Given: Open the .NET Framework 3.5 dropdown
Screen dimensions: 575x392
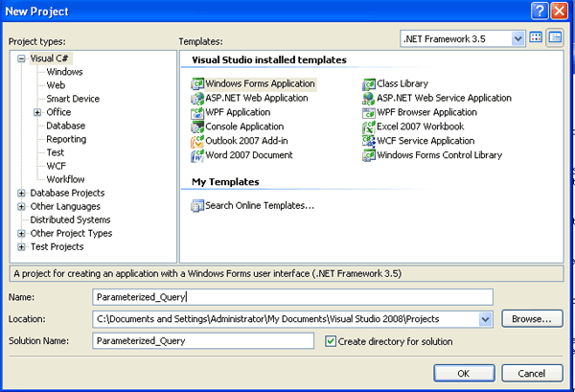Looking at the screenshot, I should 517,38.
